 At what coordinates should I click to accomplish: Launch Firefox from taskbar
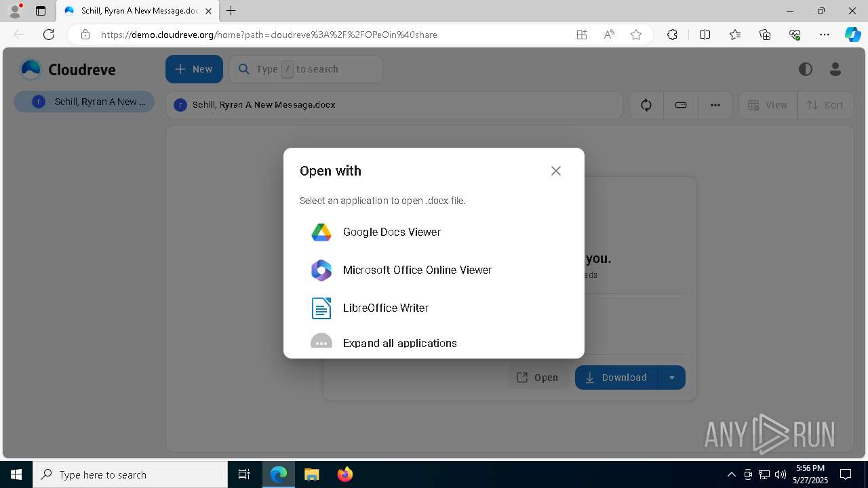coord(344,474)
